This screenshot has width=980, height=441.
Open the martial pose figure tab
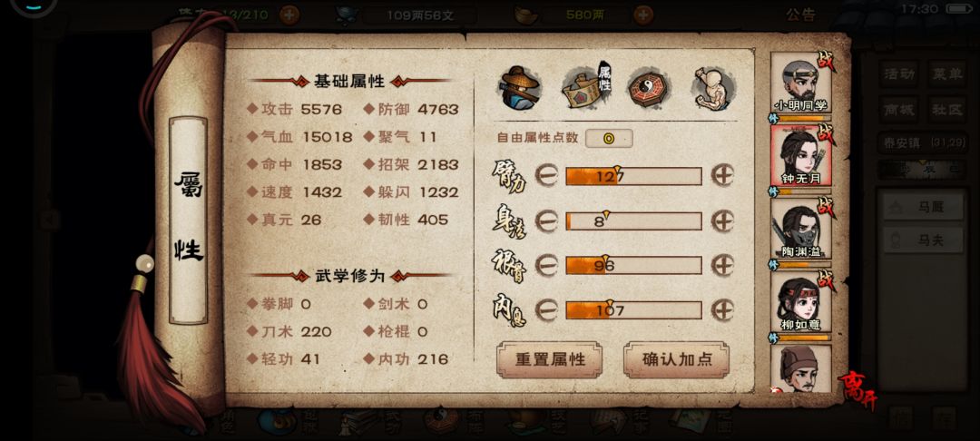(713, 88)
